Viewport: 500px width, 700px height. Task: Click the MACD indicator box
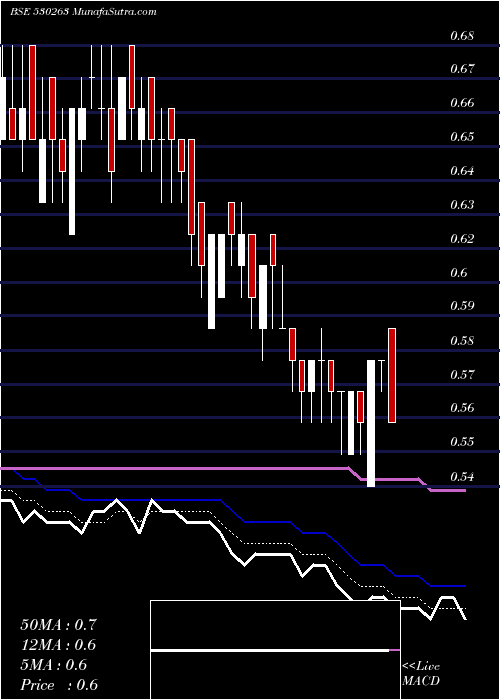click(275, 650)
